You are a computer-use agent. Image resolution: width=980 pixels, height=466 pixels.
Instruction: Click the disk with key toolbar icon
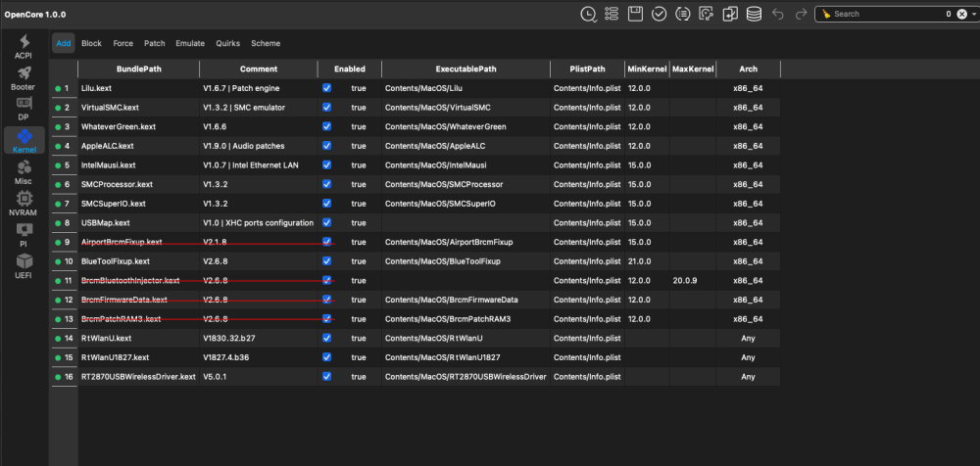707,14
